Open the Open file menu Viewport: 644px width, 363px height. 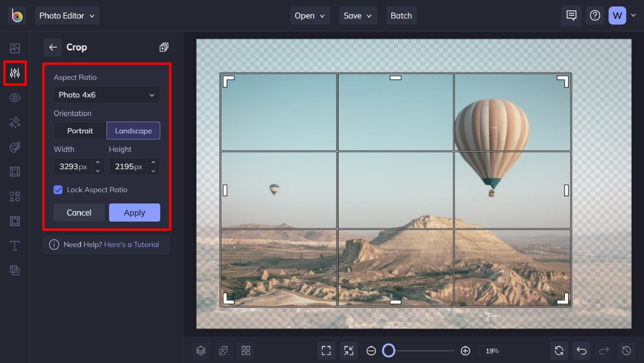click(310, 15)
